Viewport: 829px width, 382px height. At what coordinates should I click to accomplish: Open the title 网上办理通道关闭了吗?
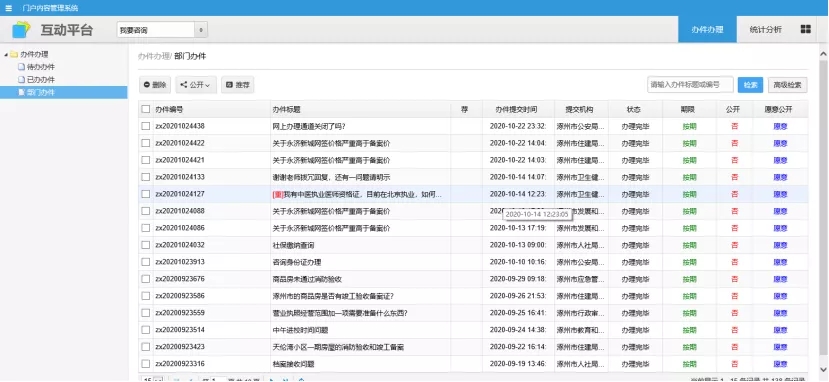pos(309,126)
